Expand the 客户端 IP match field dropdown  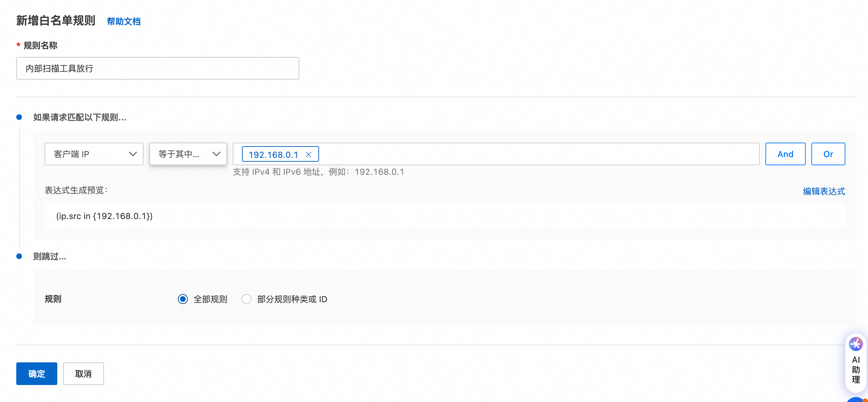pos(94,154)
